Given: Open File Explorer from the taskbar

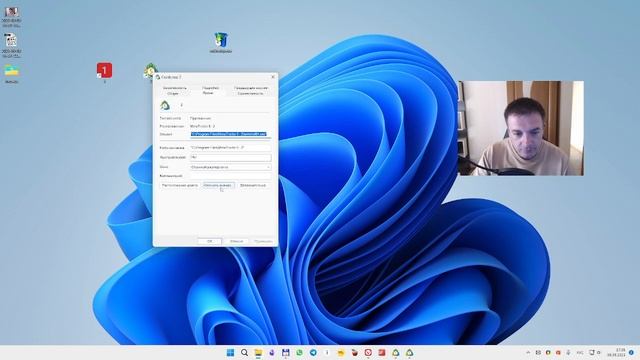Looking at the screenshot, I should click(258, 352).
